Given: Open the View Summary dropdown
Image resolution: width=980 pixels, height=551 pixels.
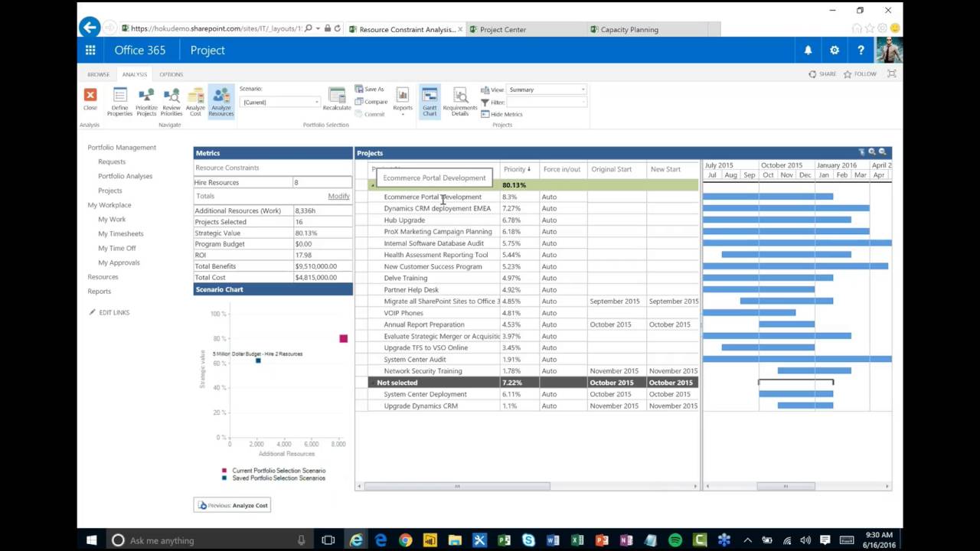Looking at the screenshot, I should click(x=547, y=90).
